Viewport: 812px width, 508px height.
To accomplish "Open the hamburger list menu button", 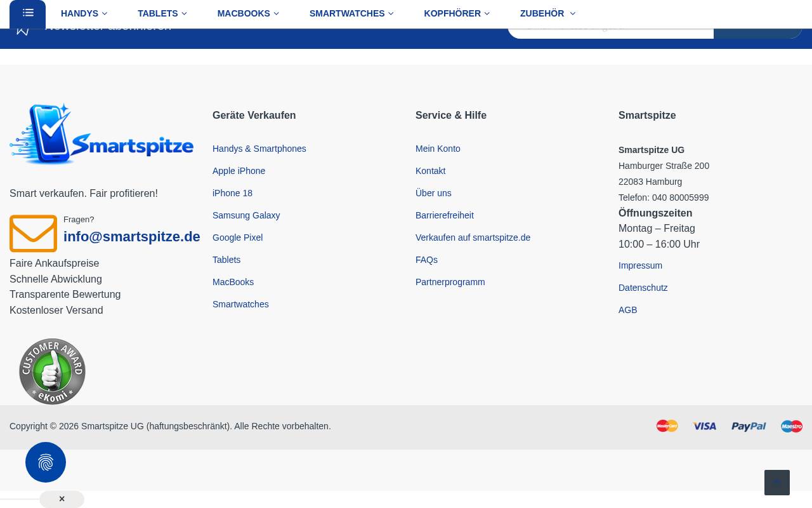I will click(x=27, y=14).
